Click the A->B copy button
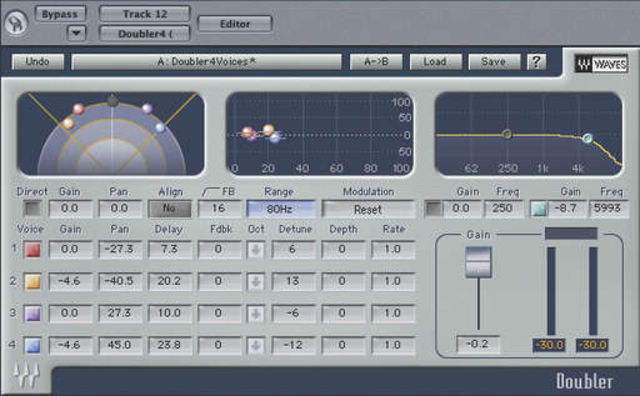 pyautogui.click(x=376, y=62)
